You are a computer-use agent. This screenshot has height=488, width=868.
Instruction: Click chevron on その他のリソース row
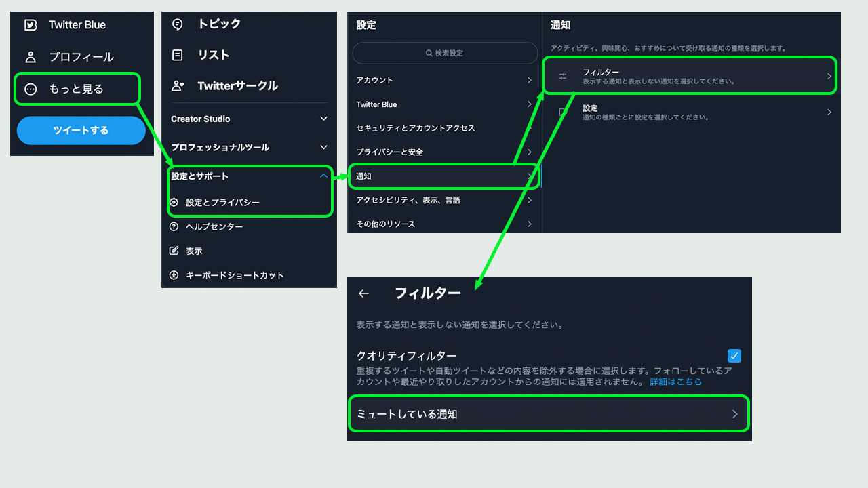tap(529, 224)
